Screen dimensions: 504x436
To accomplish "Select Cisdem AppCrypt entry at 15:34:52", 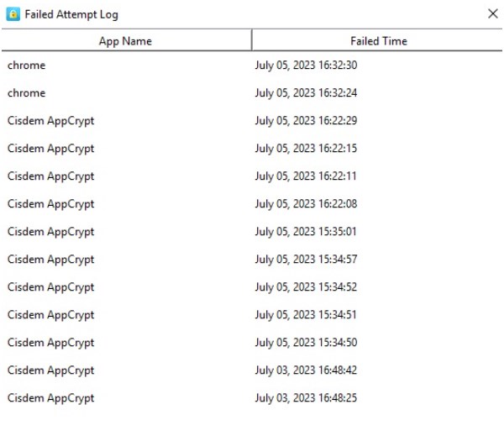I will tap(252, 286).
